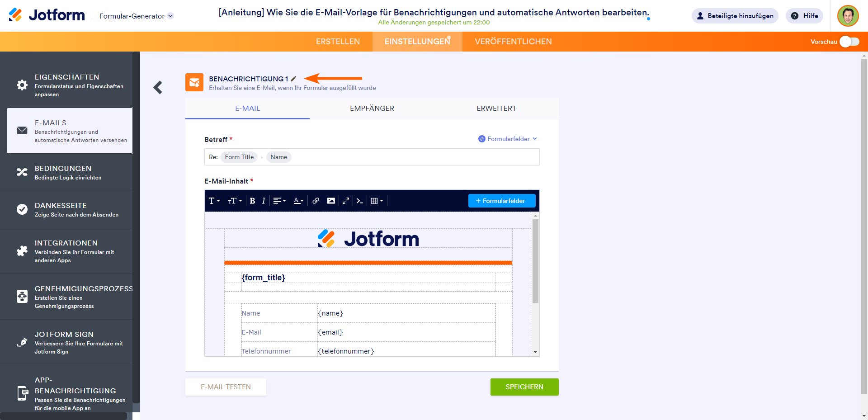This screenshot has height=420, width=868.
Task: Click the page scrollbar down arrow
Action: 864,416
